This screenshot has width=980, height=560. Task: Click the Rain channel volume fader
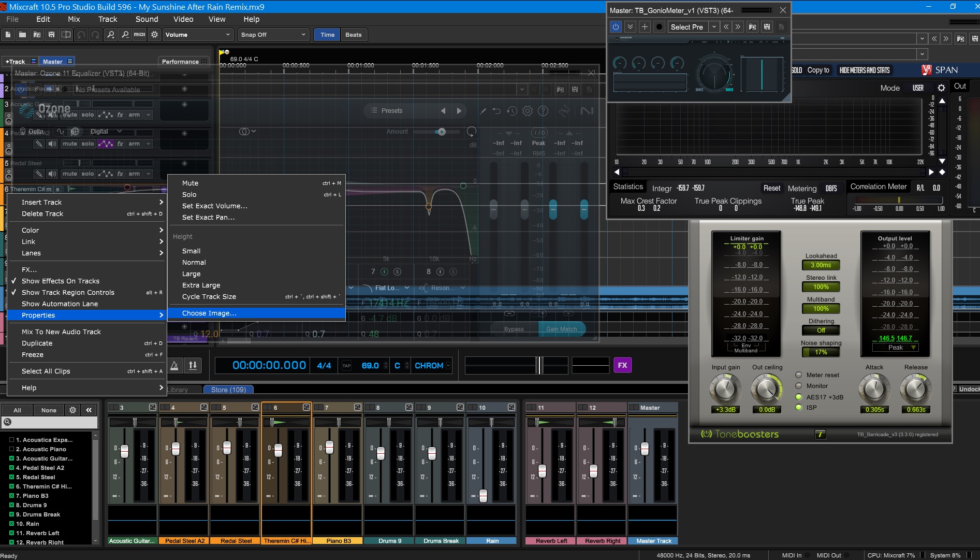483,496
